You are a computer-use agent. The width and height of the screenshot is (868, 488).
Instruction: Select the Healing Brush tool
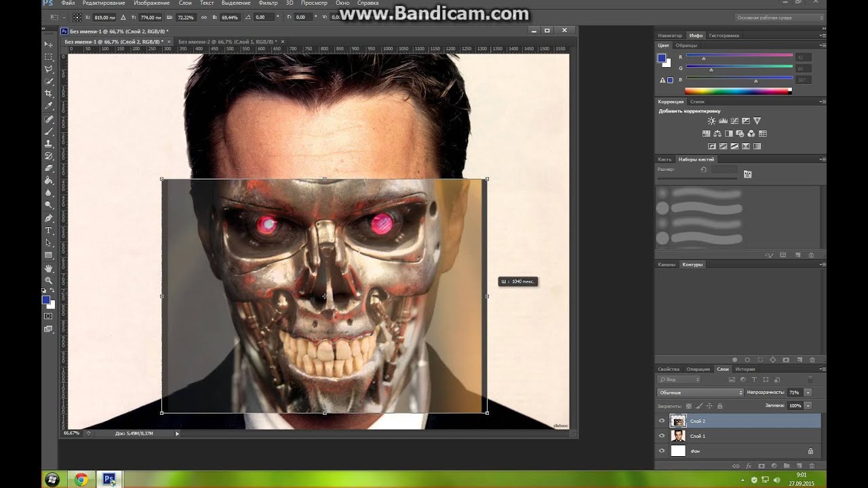(49, 119)
